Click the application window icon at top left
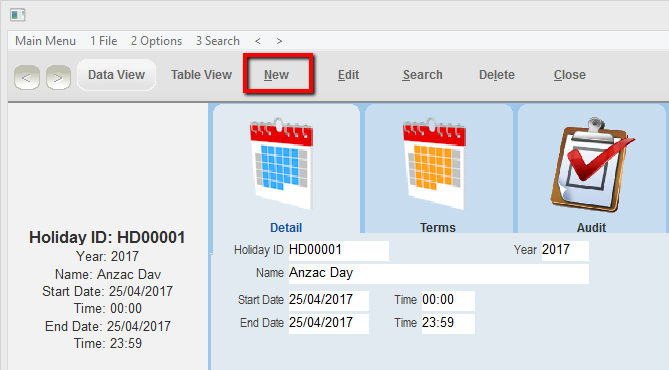This screenshot has height=370, width=669. tap(17, 15)
